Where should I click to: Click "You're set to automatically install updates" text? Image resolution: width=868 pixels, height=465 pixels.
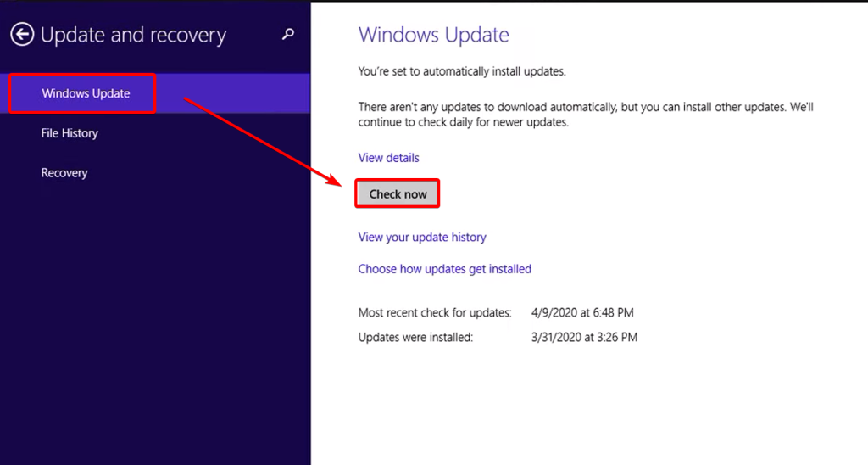[462, 71]
